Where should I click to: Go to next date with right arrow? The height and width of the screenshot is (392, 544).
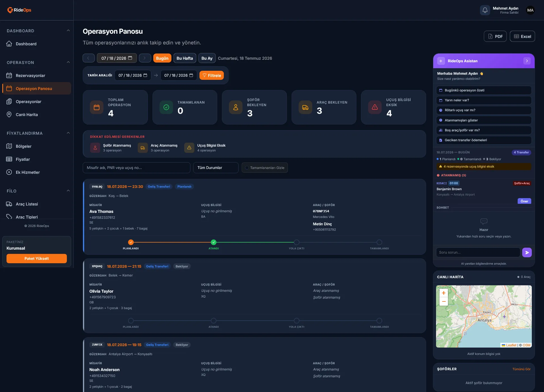[145, 58]
